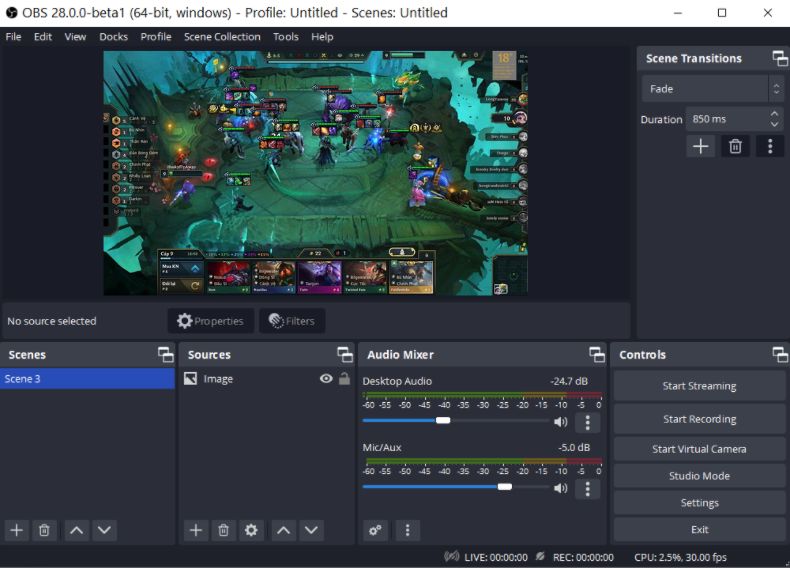Click the Exit button
This screenshot has height=568, width=790.
coord(699,530)
